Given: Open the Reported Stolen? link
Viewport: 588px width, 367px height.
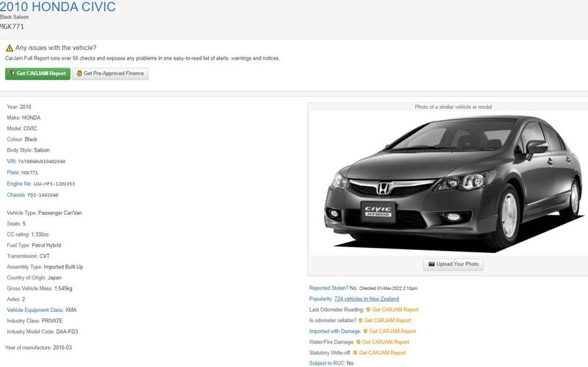Looking at the screenshot, I should 329,288.
